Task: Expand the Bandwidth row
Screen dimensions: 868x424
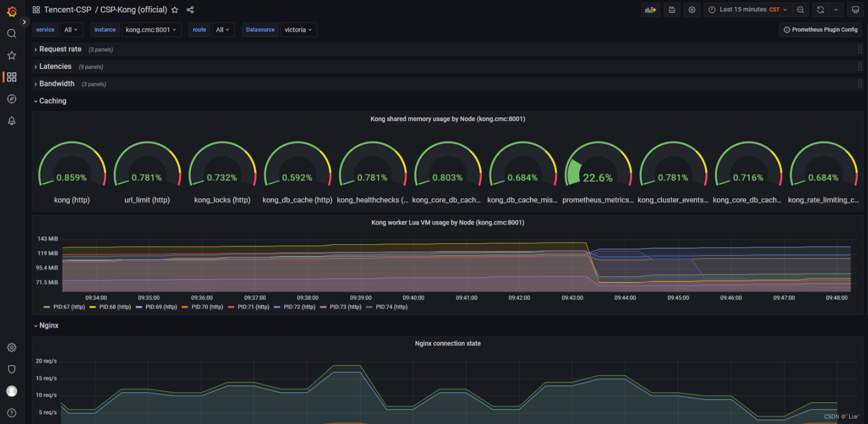Action: pos(56,84)
